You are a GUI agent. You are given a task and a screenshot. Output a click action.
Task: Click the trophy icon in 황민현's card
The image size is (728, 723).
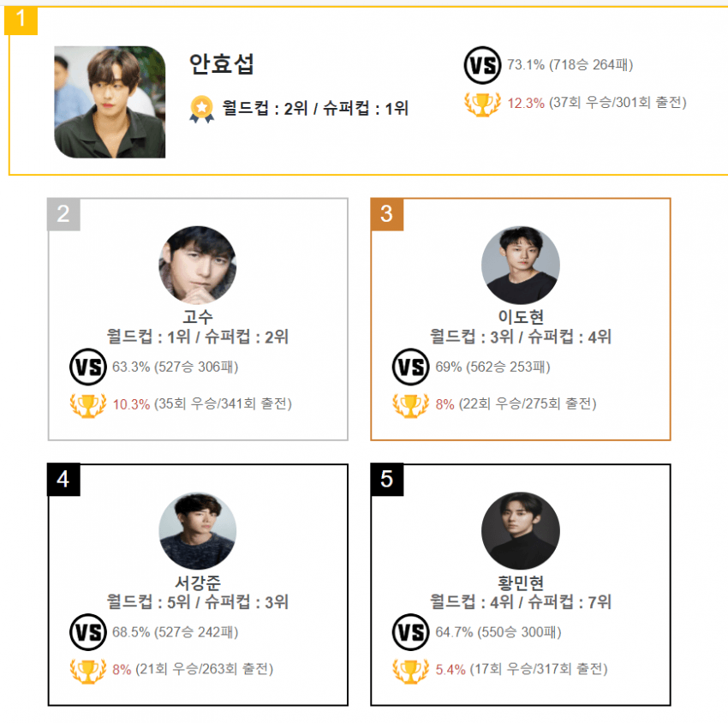click(410, 671)
